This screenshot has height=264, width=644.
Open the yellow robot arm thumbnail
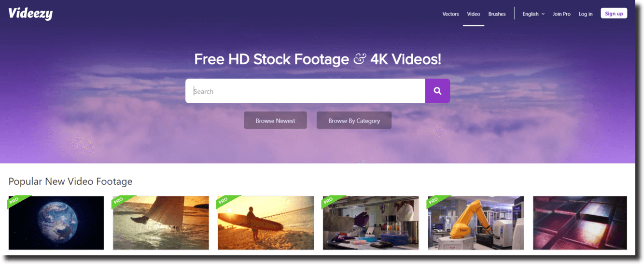coord(476,222)
